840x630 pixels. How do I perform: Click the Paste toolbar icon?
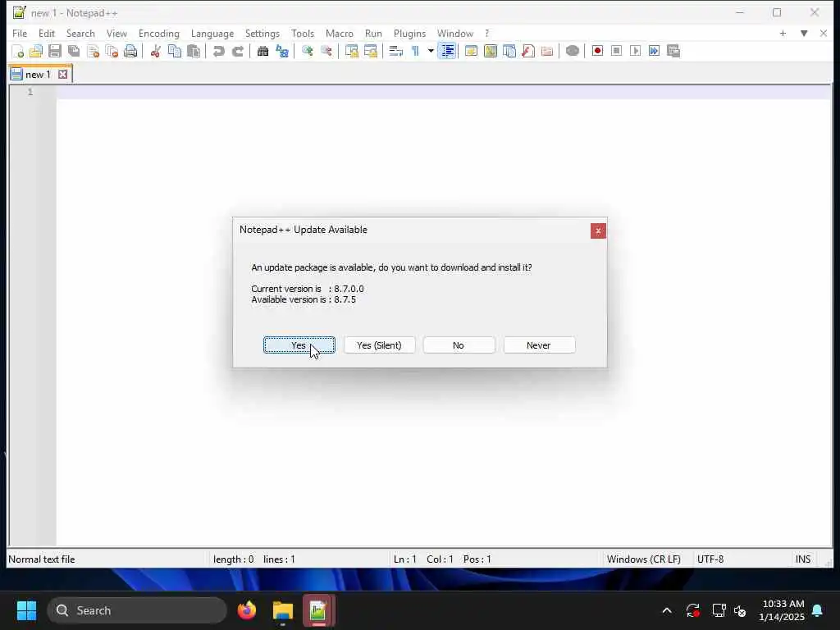[x=194, y=51]
